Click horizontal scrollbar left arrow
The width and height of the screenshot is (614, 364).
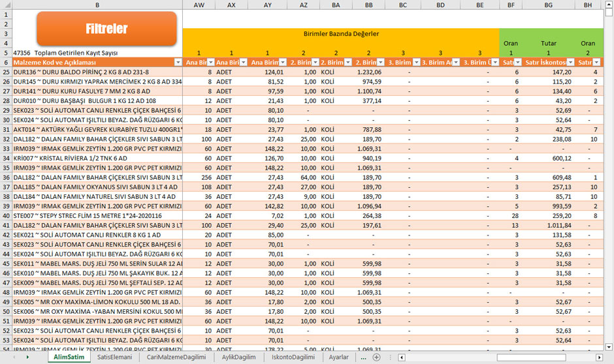pos(401,357)
